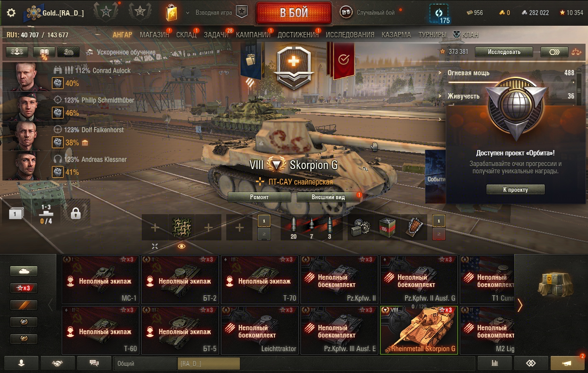Click the К проекту button

515,190
